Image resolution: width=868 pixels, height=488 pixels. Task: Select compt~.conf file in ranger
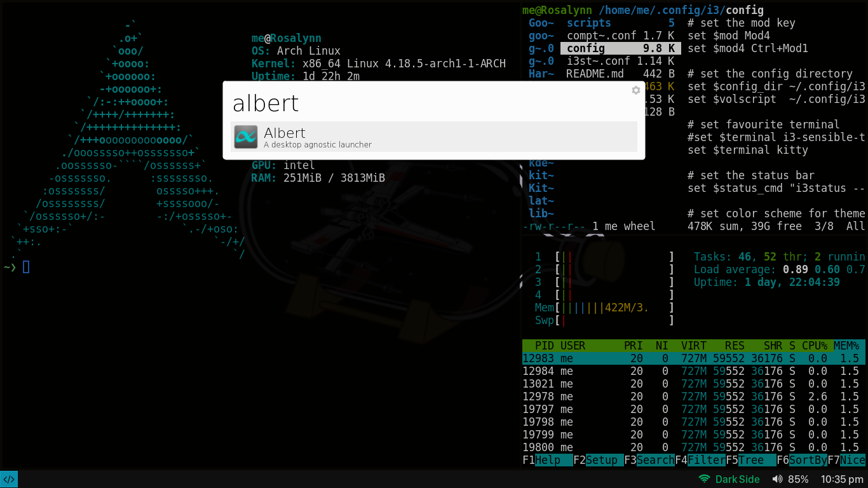pyautogui.click(x=621, y=36)
